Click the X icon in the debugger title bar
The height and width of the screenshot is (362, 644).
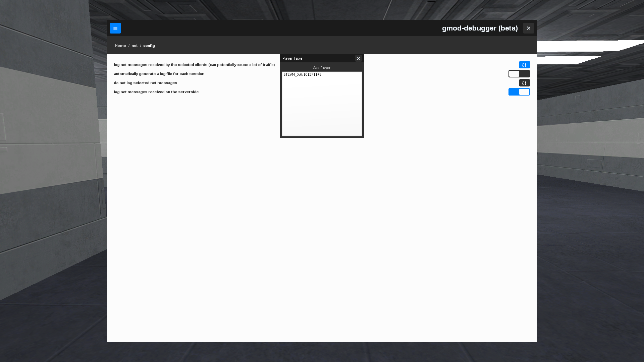click(529, 28)
